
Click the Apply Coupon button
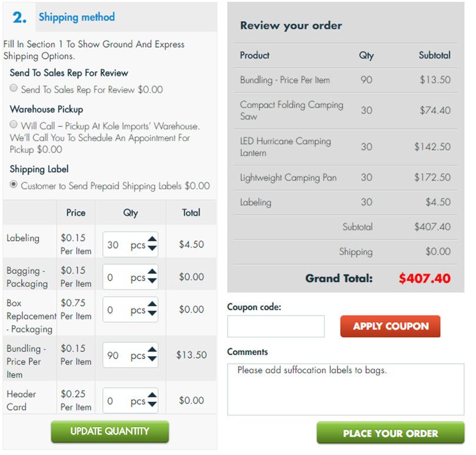point(390,326)
